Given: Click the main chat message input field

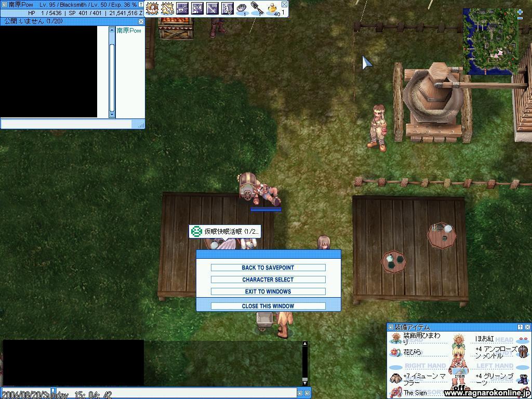Looking at the screenshot, I should 177,393.
